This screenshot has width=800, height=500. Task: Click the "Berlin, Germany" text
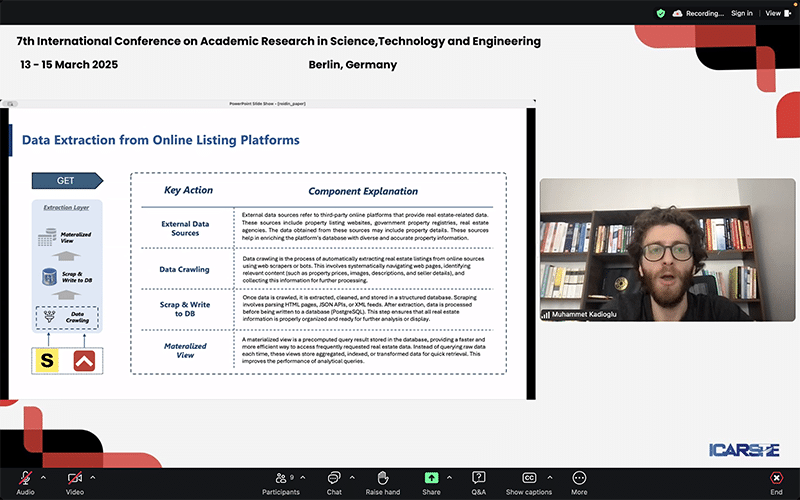point(353,65)
